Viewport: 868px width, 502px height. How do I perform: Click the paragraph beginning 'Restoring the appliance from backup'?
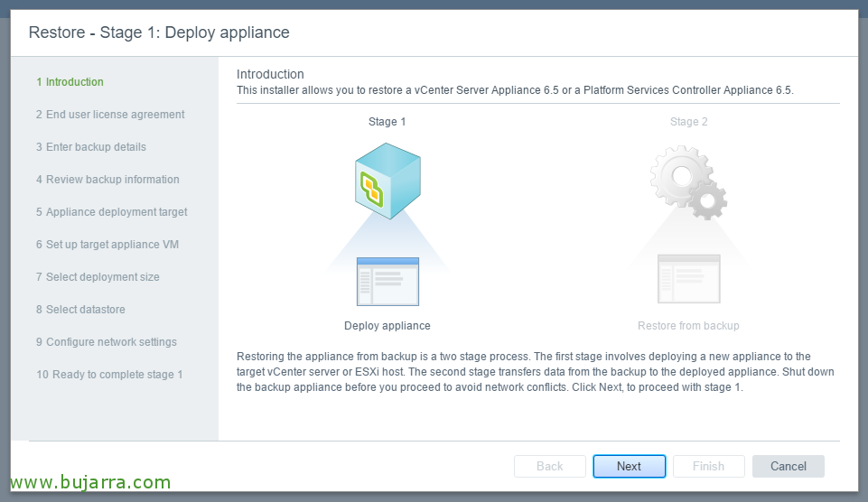click(536, 372)
